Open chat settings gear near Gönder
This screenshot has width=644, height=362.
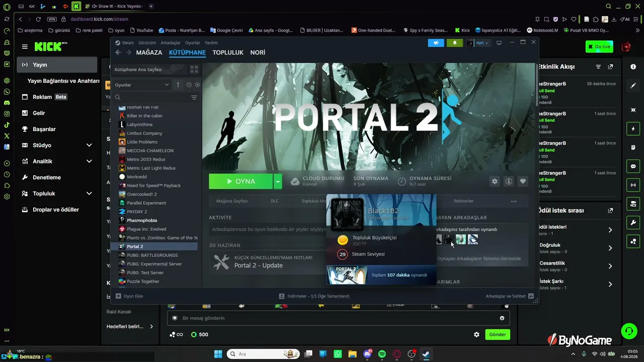click(x=476, y=334)
